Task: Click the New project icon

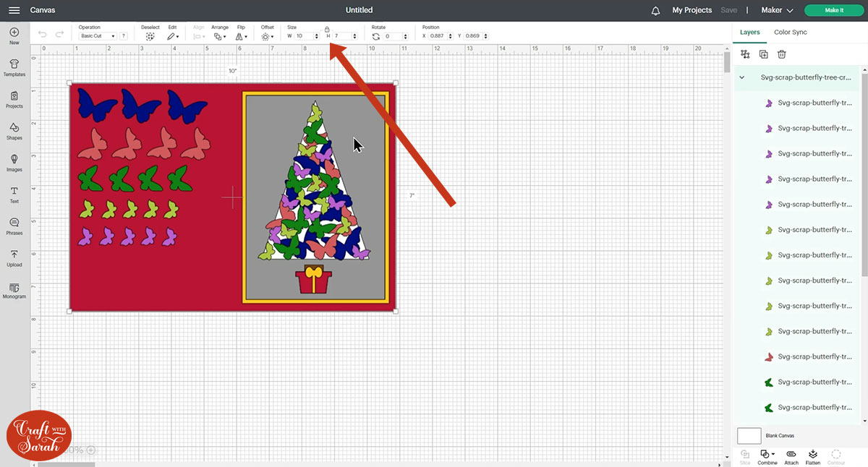Action: 14,33
